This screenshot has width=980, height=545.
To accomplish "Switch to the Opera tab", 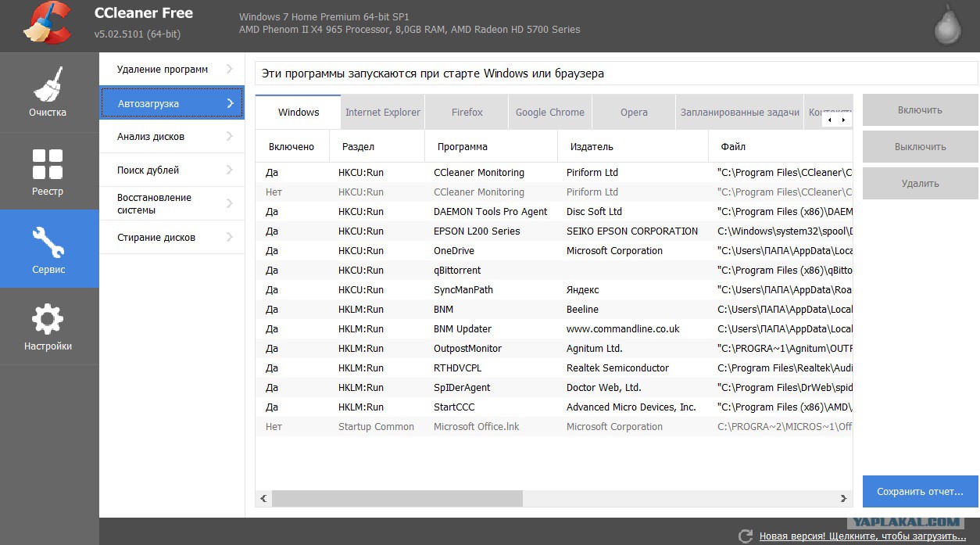I will click(x=634, y=112).
